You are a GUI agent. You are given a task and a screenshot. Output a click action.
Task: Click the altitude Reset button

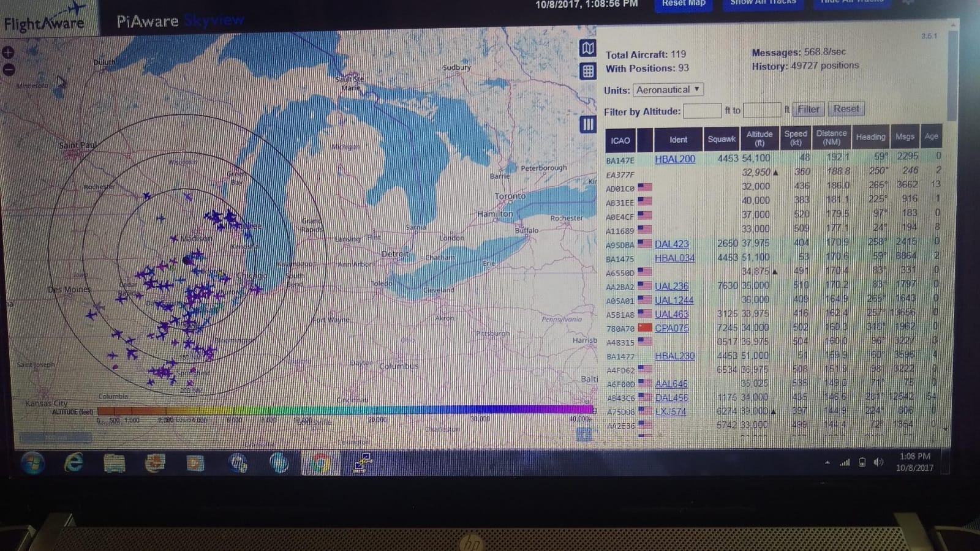click(846, 108)
